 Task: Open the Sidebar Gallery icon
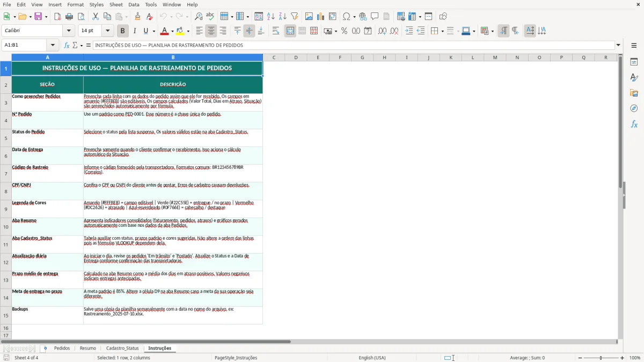(634, 93)
